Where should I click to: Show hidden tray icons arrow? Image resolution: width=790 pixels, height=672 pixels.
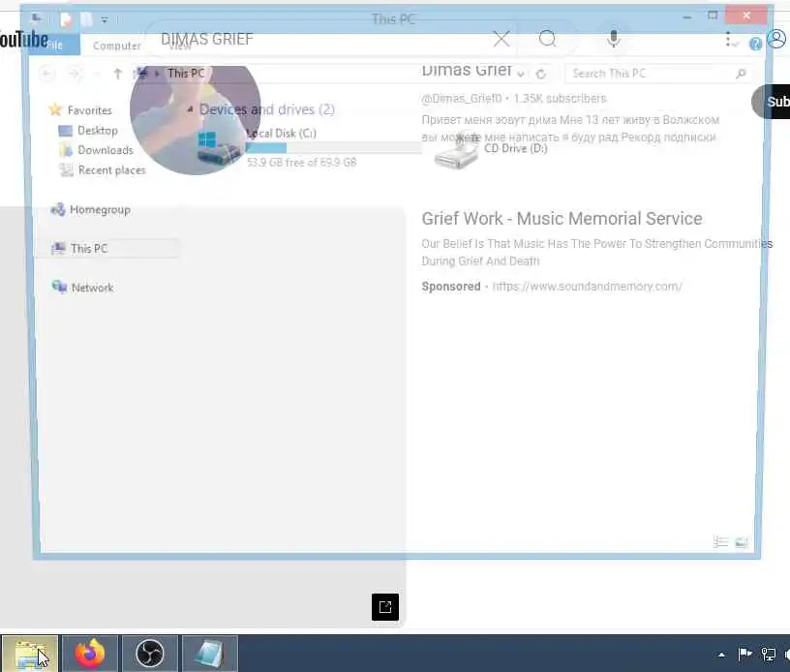(721, 655)
